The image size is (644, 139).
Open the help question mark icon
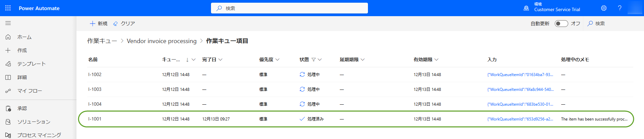pos(620,8)
